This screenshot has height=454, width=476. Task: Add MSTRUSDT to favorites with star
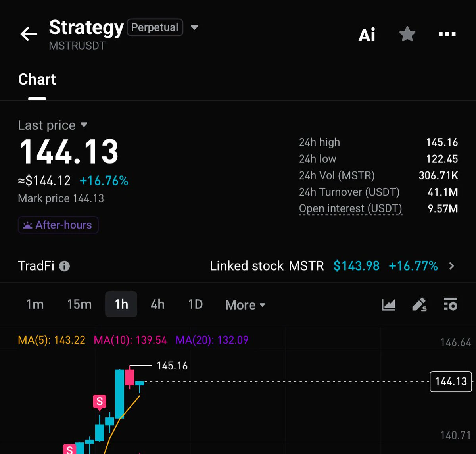click(x=407, y=35)
